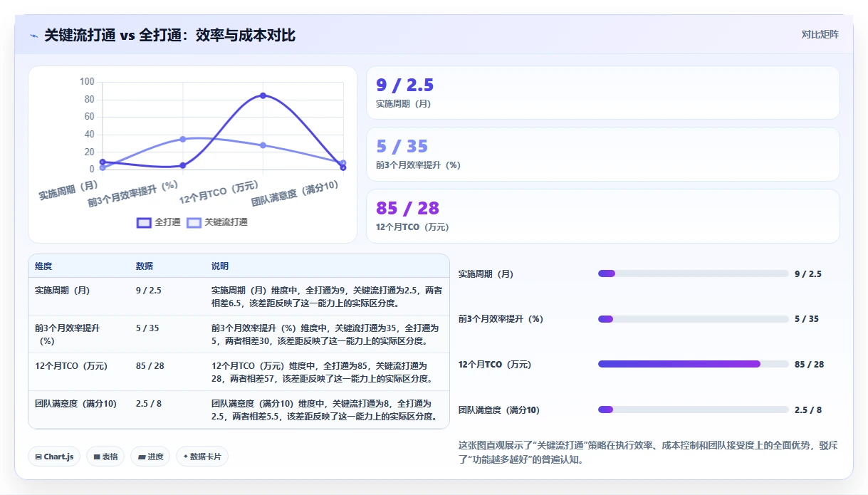Click the 实施周期（月） progress bar
Image resolution: width=868 pixels, height=495 pixels.
point(694,273)
